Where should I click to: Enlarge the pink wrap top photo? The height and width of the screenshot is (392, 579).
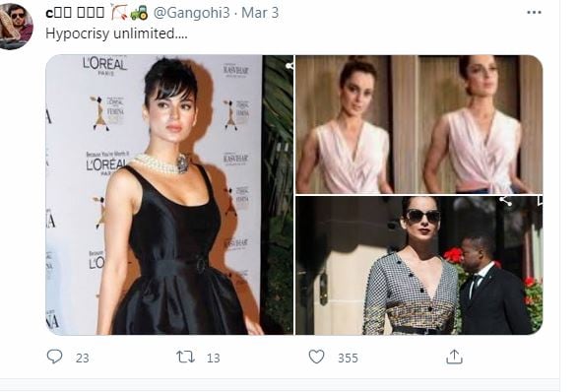click(419, 124)
